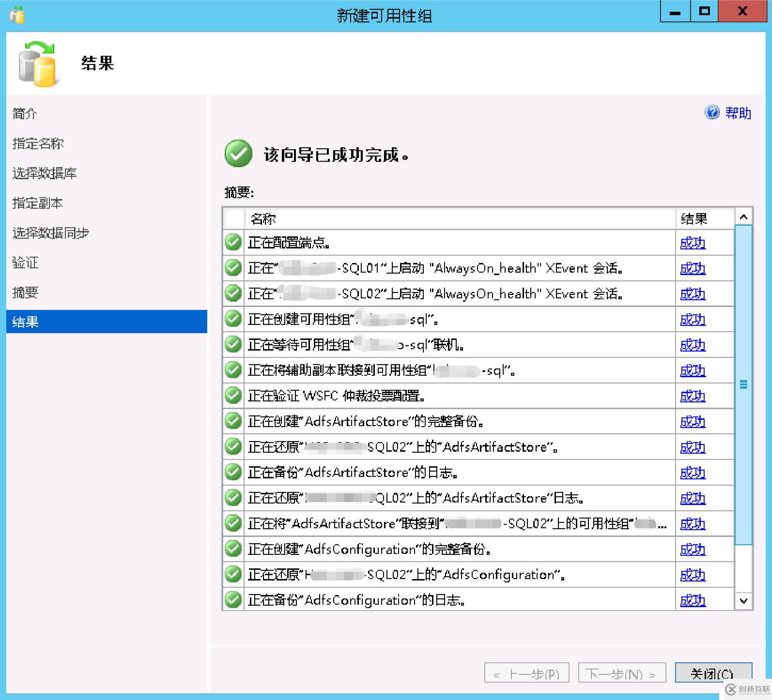Open 成功 link for 正在备份 AdfsConfiguration 的日志
Image resolution: width=772 pixels, height=700 pixels.
click(693, 601)
